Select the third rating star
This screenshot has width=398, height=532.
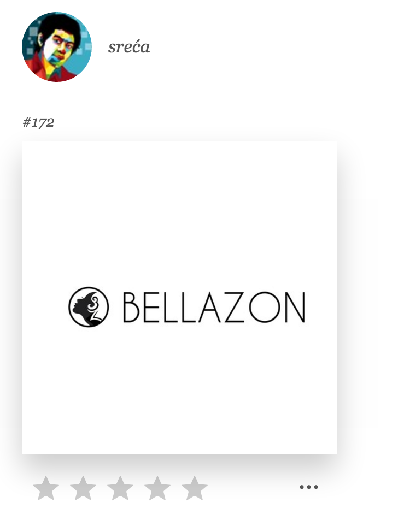pos(120,488)
